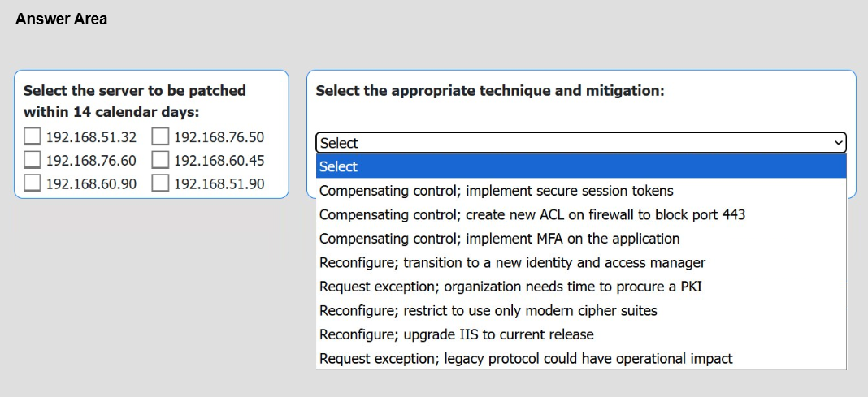Viewport: 868px width, 397px height.
Task: Pick 'transition to a new identity' option
Action: click(x=580, y=263)
